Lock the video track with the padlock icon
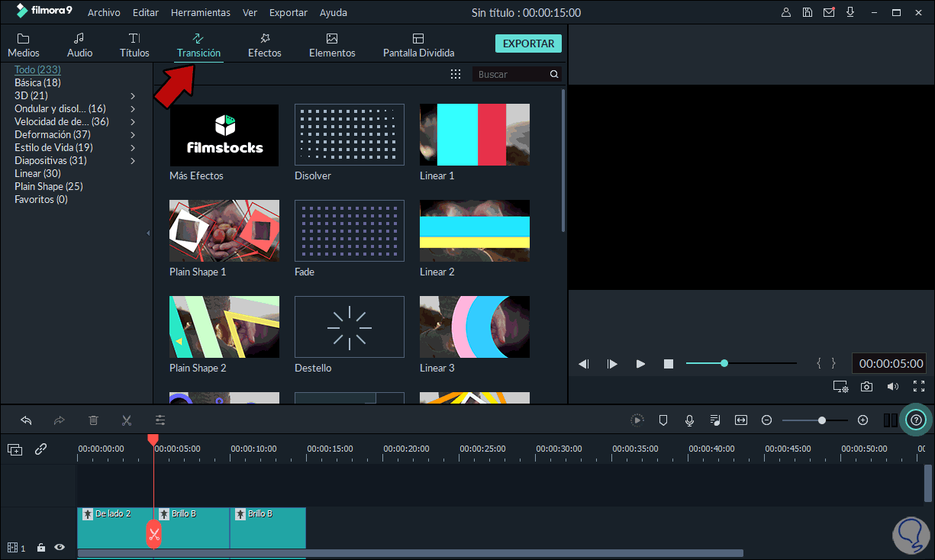This screenshot has width=935, height=560. coord(40,547)
